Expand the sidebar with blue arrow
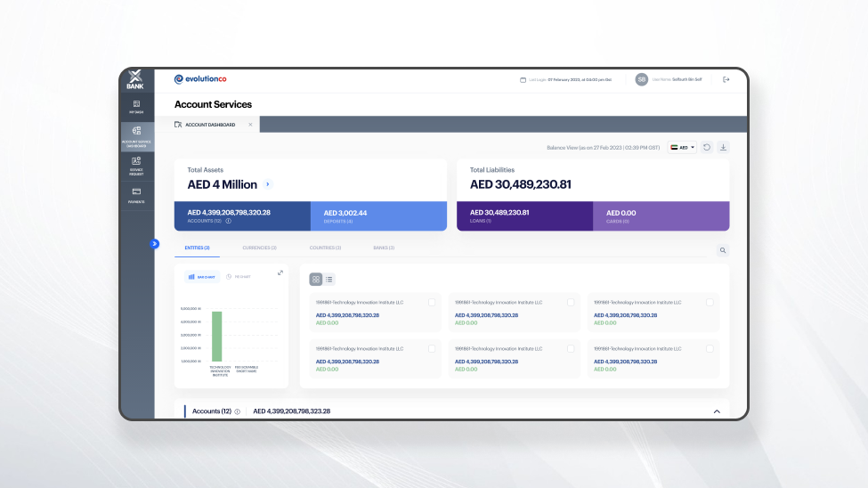Image resolution: width=868 pixels, height=488 pixels. point(154,243)
